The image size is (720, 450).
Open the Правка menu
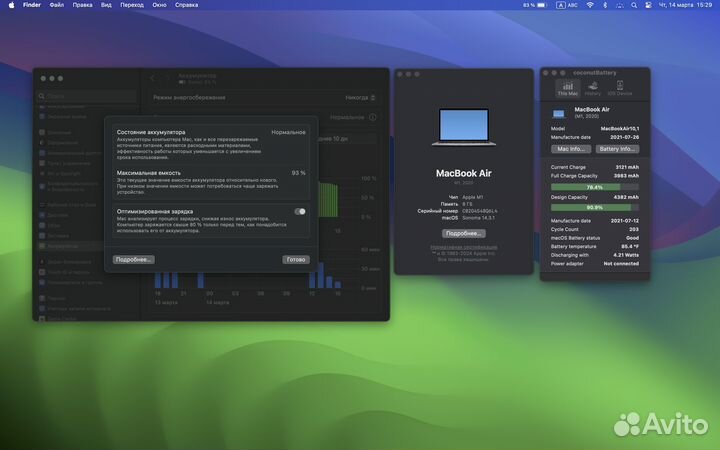coord(83,5)
